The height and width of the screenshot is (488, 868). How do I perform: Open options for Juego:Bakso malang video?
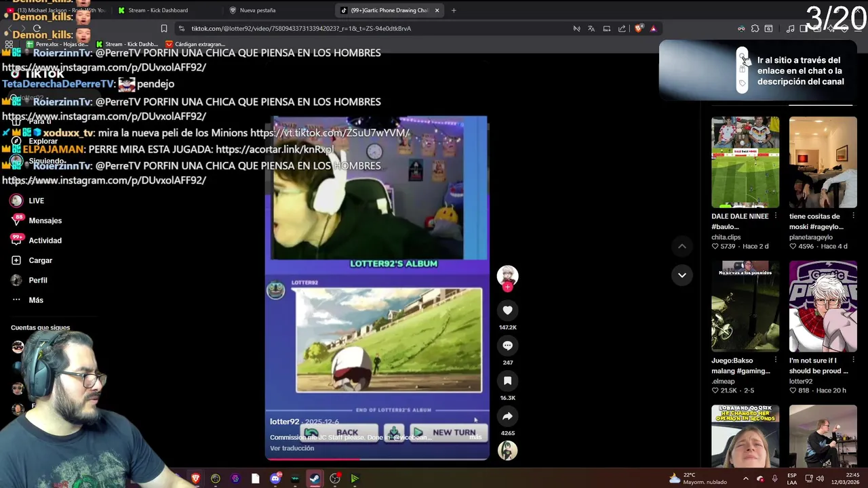pyautogui.click(x=776, y=361)
